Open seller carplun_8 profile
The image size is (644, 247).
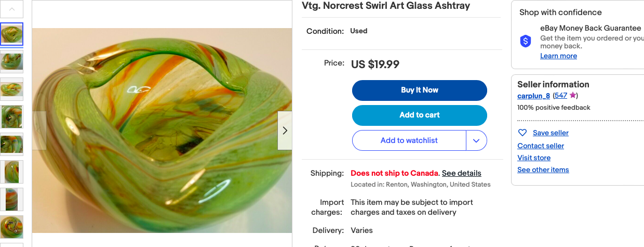[533, 96]
